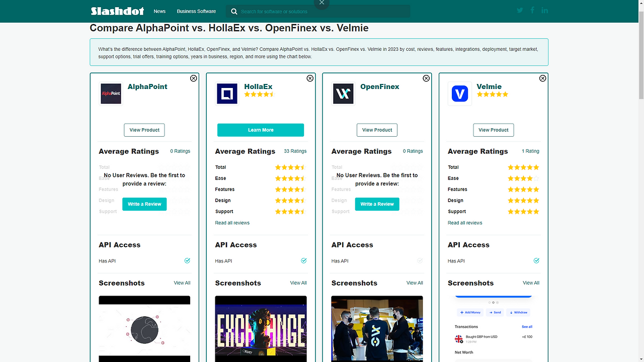Remove OpenFinex from the comparison
This screenshot has width=644, height=362.
point(426,78)
